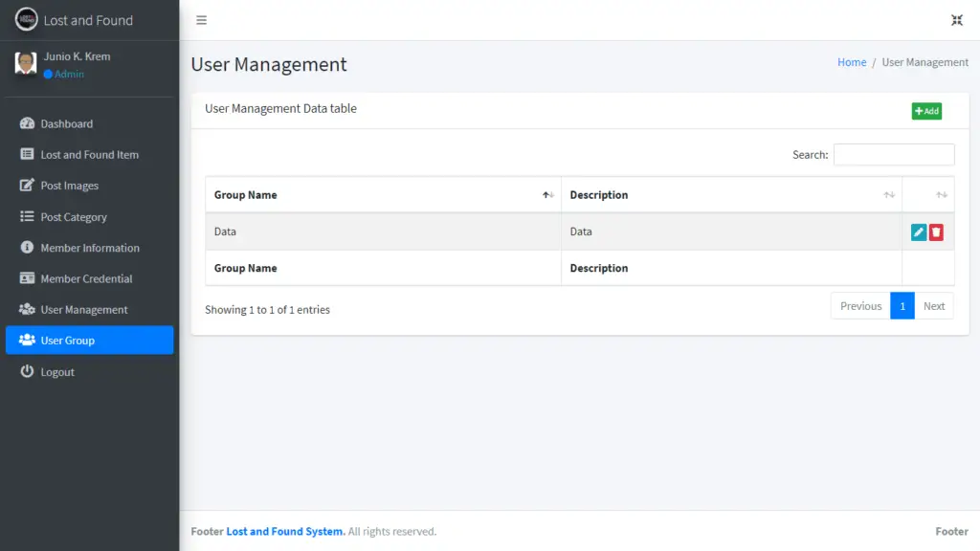Edit the Data group using the pencil icon
The image size is (980, 551).
tap(919, 231)
